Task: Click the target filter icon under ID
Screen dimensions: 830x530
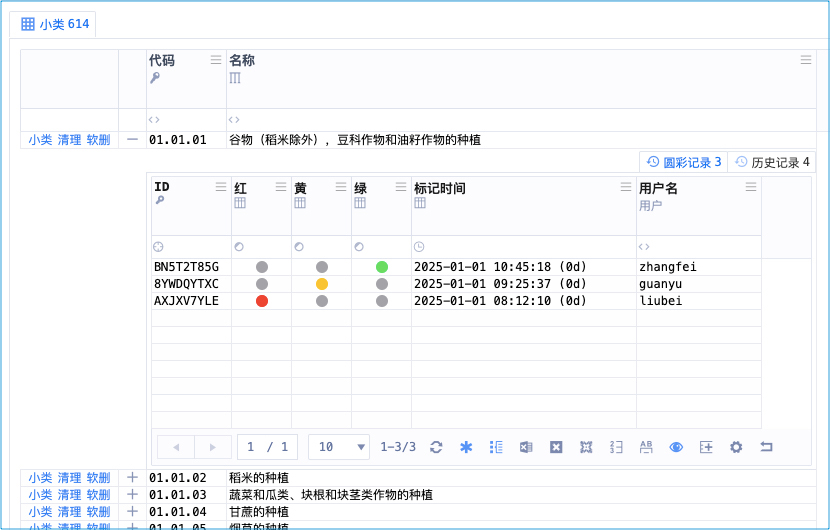Action: [158, 247]
